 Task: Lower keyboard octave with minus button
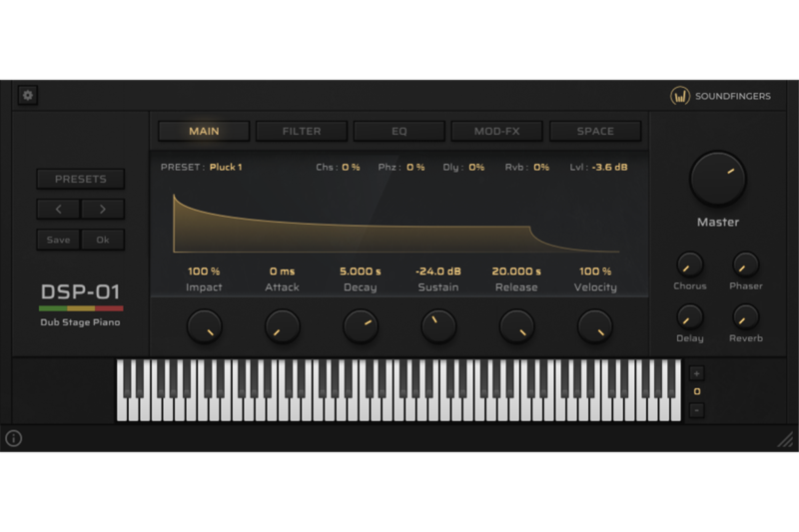coord(696,410)
